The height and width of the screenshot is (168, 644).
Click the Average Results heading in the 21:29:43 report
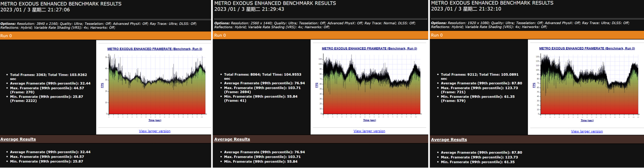coord(232,139)
